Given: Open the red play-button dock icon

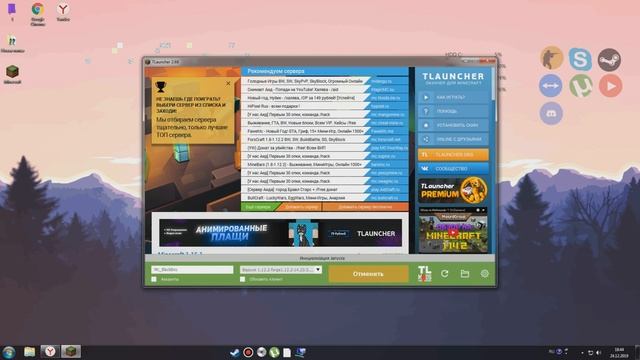Looking at the screenshot, I should tap(611, 86).
